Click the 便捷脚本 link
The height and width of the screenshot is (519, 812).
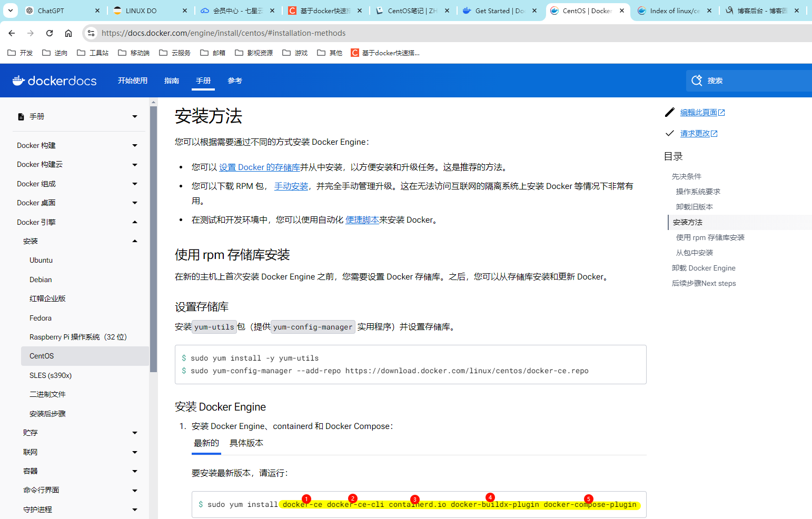coord(362,219)
